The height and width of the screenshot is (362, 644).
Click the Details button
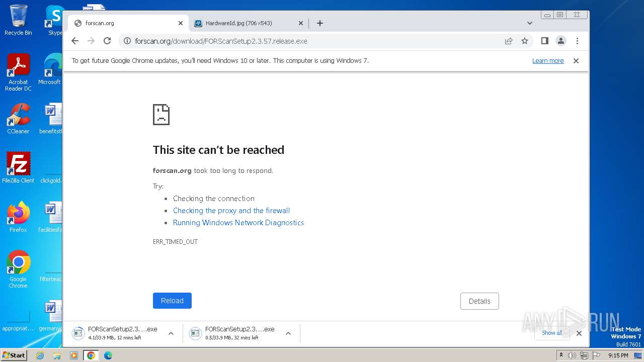tap(479, 301)
